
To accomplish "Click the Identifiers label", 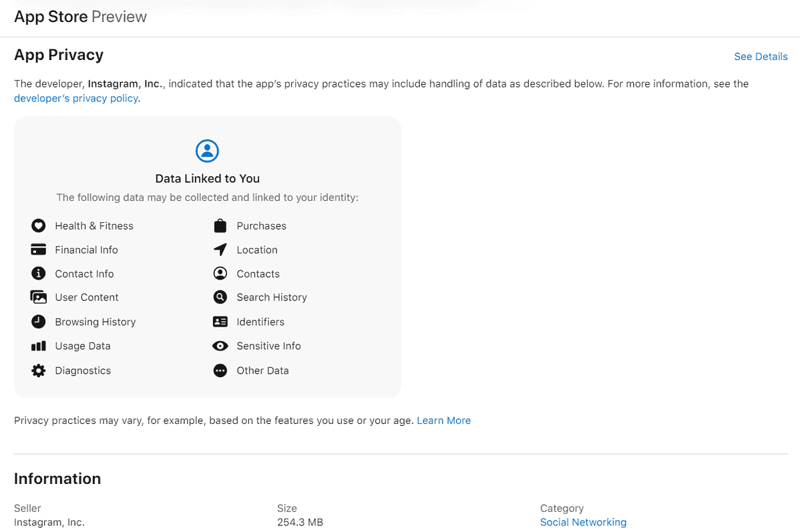I will pyautogui.click(x=260, y=322).
